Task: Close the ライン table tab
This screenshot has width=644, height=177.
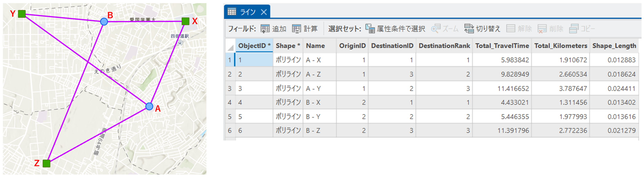Action: pyautogui.click(x=264, y=12)
